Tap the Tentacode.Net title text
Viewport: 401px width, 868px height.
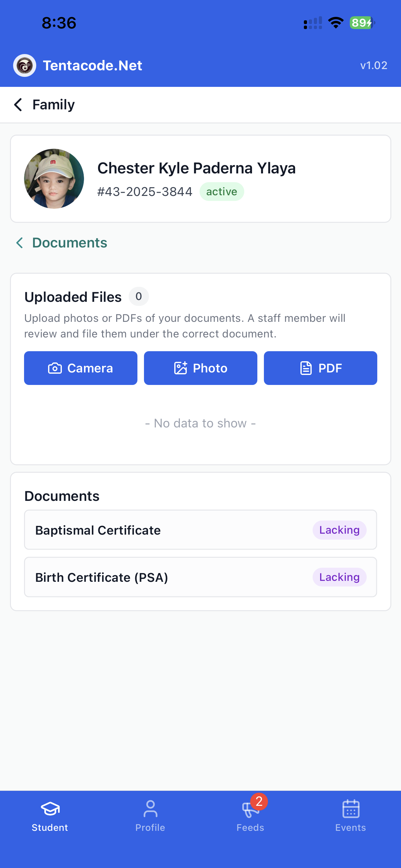click(92, 65)
